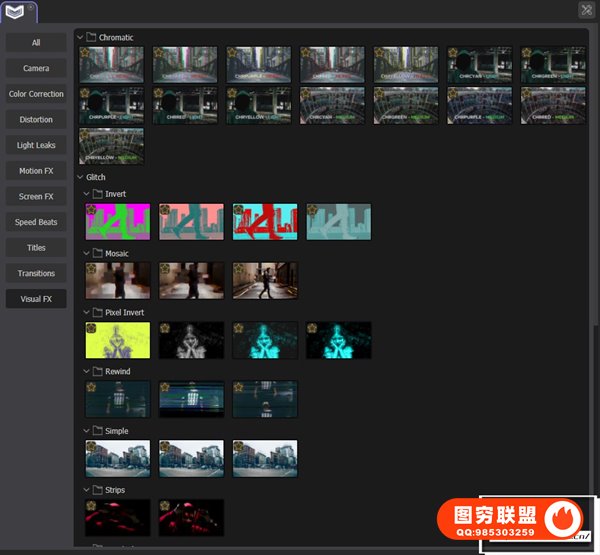Click the pack logo icon in top tab
Viewport: 600px width, 555px height.
(x=16, y=10)
